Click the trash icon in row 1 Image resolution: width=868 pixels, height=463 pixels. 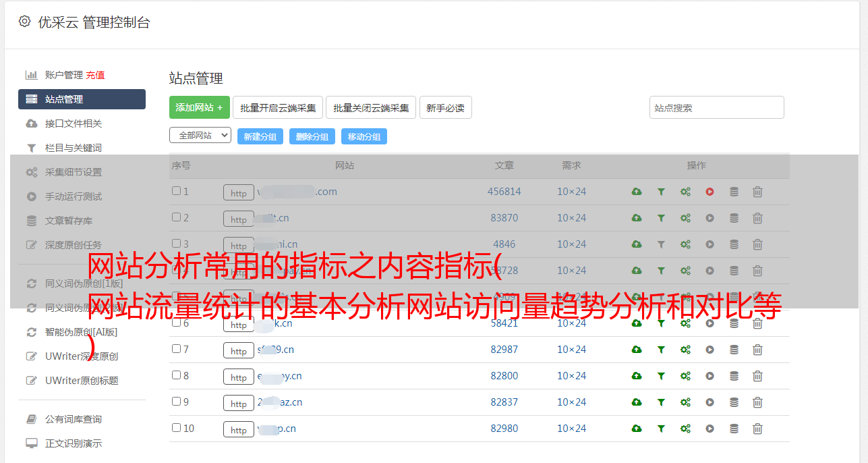pyautogui.click(x=757, y=192)
